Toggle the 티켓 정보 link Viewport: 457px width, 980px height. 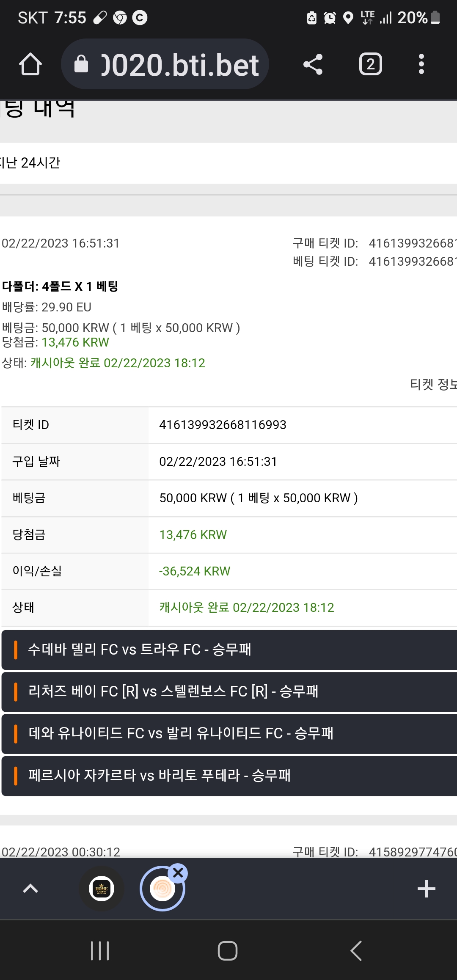coord(433,384)
